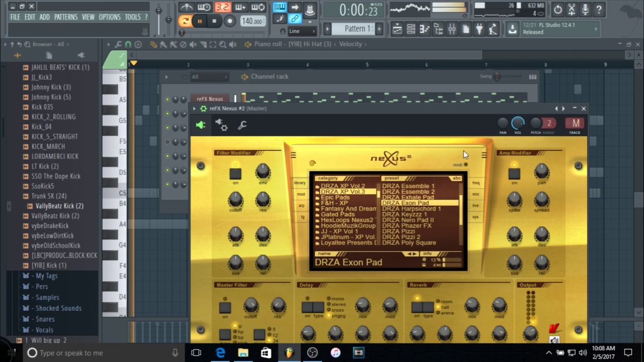Click the microphone one-click recording icon
The width and height of the screenshot is (644, 362).
(x=585, y=9)
